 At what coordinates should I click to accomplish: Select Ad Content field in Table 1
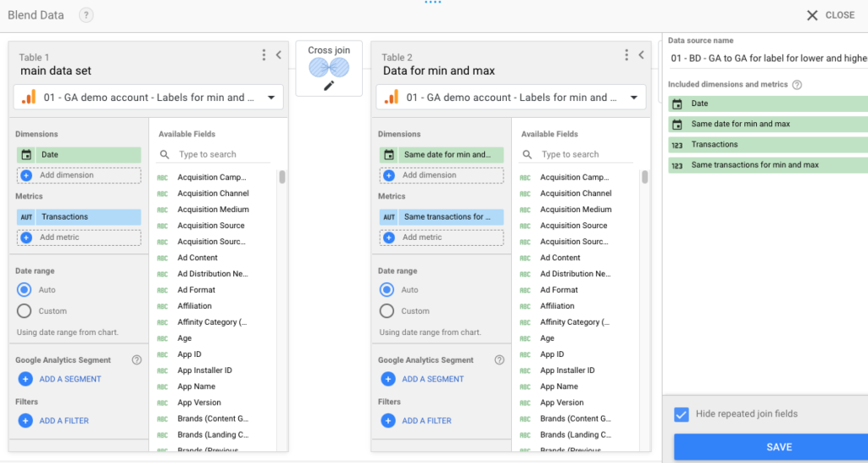pyautogui.click(x=198, y=258)
